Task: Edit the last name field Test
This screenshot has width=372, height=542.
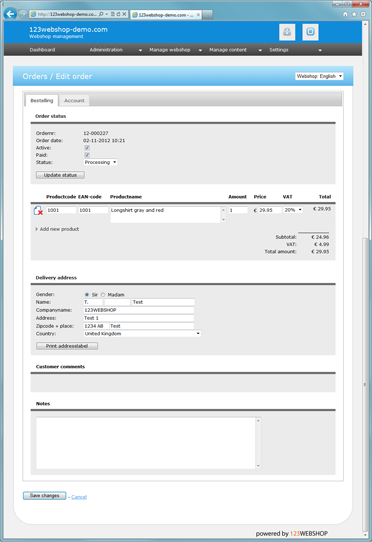Action: click(x=163, y=302)
